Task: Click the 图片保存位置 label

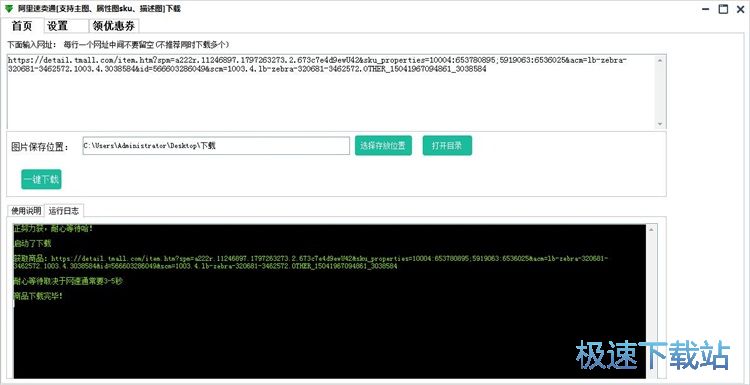Action: click(40, 146)
